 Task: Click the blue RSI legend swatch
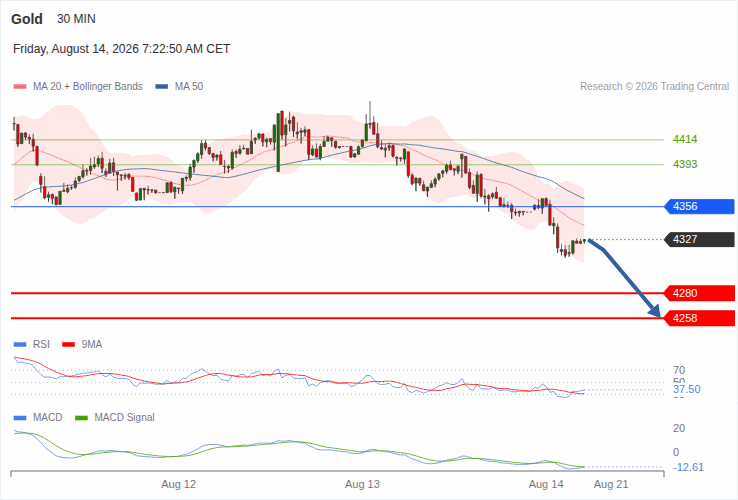point(20,345)
